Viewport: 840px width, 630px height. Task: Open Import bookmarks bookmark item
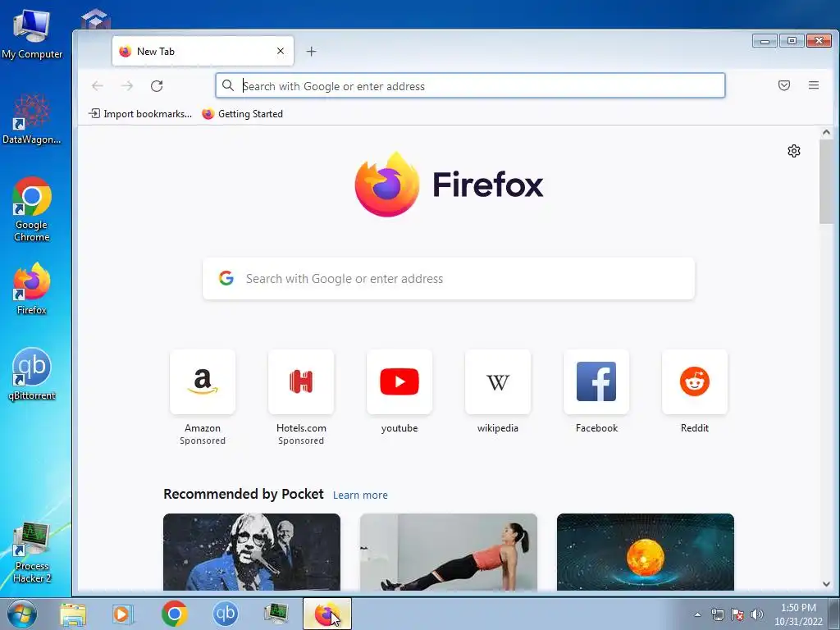point(139,113)
